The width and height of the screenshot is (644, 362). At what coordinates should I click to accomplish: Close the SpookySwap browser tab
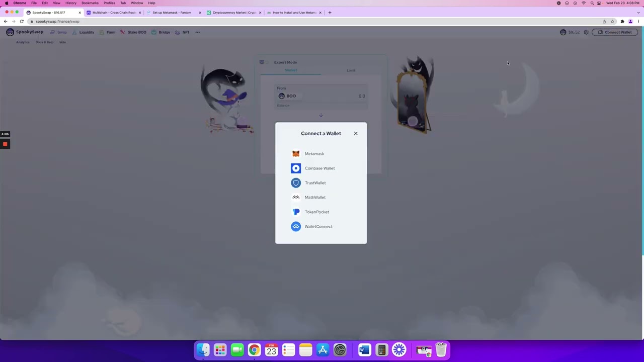point(79,13)
